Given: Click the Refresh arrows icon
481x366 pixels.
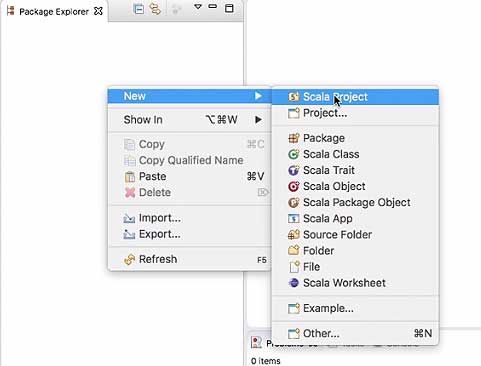Looking at the screenshot, I should tap(129, 259).
